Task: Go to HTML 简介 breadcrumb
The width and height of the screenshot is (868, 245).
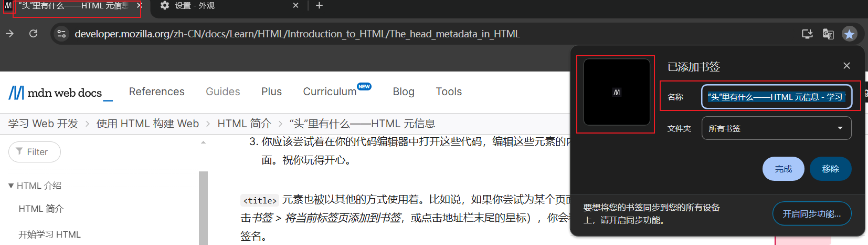Action: click(x=244, y=124)
